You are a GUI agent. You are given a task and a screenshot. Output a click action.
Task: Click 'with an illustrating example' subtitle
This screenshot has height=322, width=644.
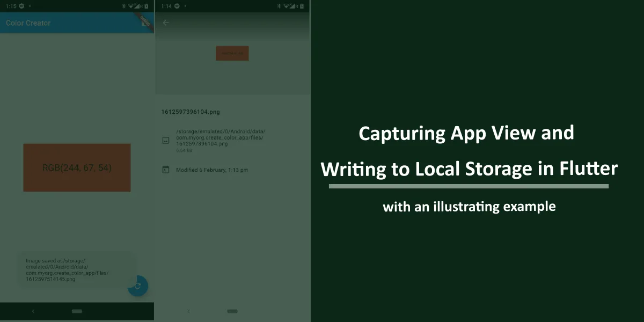click(469, 207)
